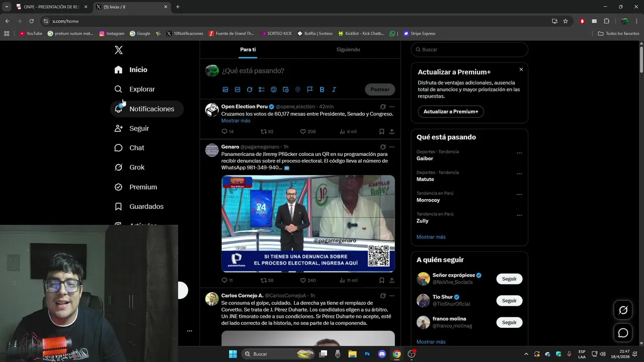Close the Actualizar a Premium+ card
This screenshot has height=362, width=644.
521,69
